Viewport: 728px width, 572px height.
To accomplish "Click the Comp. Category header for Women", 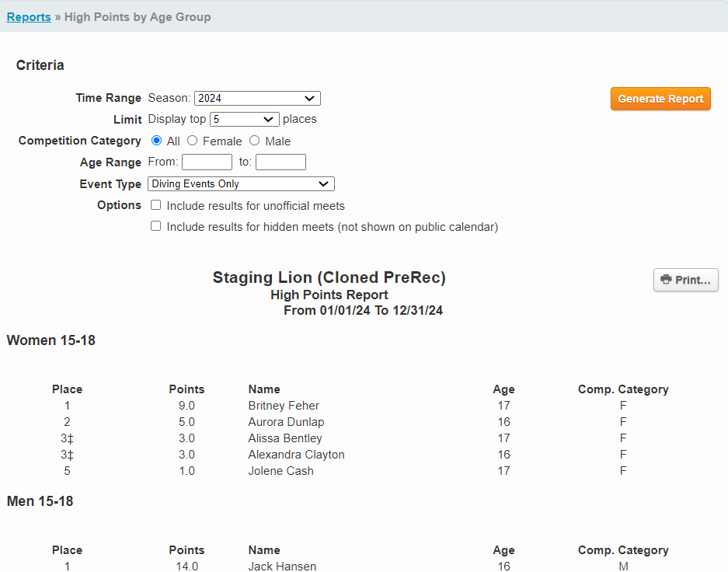I will (x=623, y=389).
